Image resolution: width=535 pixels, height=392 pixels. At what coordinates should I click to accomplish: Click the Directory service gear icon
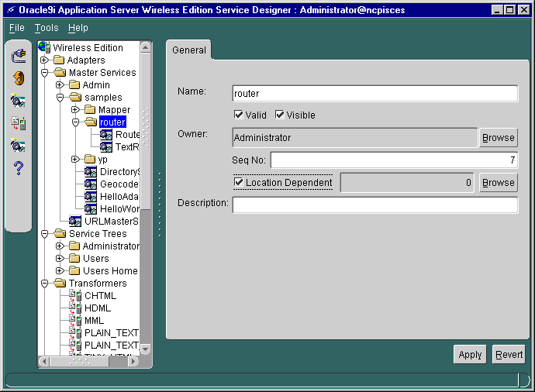(x=91, y=171)
